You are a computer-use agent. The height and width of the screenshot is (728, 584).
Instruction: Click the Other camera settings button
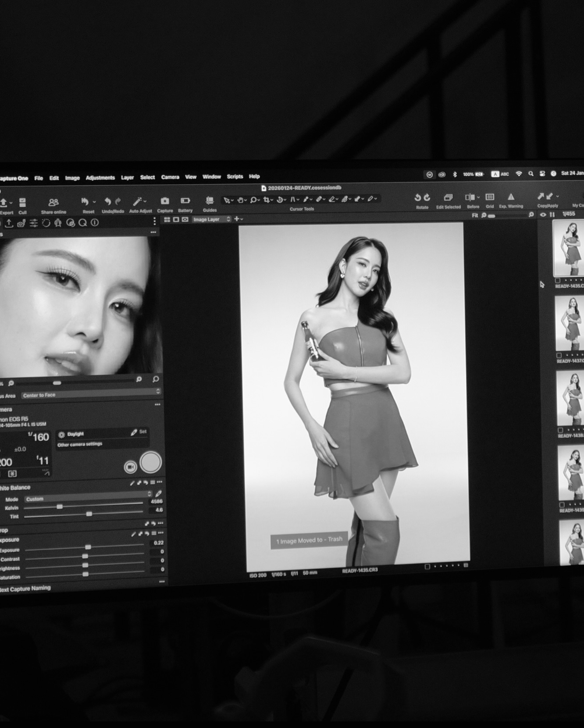click(80, 444)
